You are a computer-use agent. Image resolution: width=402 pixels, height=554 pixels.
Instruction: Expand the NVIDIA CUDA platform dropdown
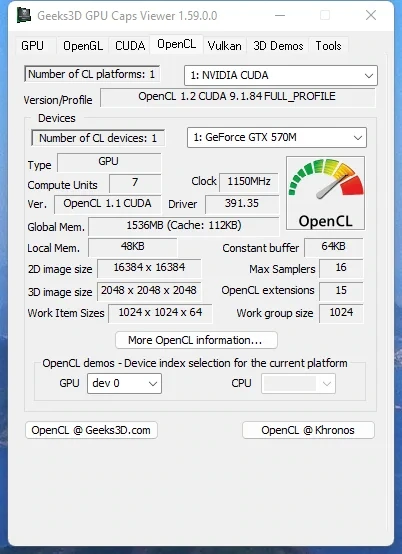tap(281, 75)
